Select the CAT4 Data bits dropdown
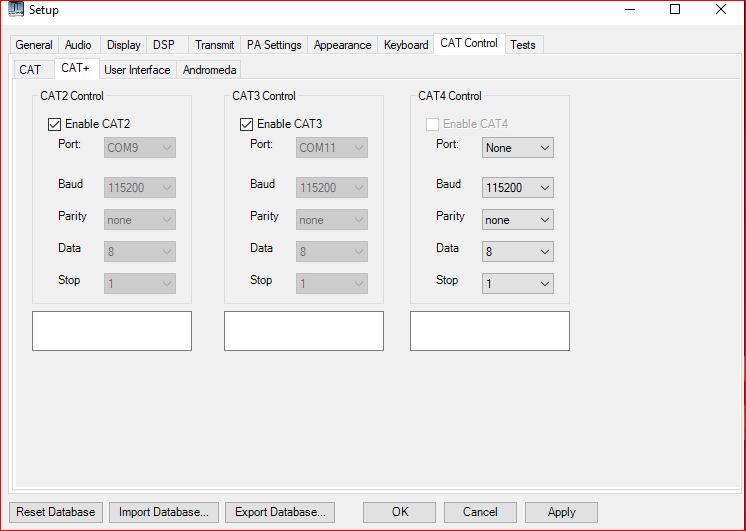The width and height of the screenshot is (746, 531). pyautogui.click(x=518, y=252)
